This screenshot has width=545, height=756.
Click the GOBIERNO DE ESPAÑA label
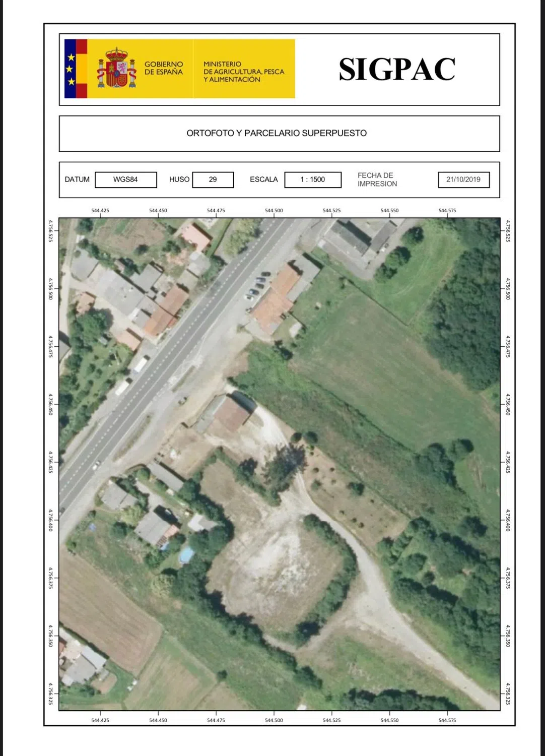[x=163, y=68]
